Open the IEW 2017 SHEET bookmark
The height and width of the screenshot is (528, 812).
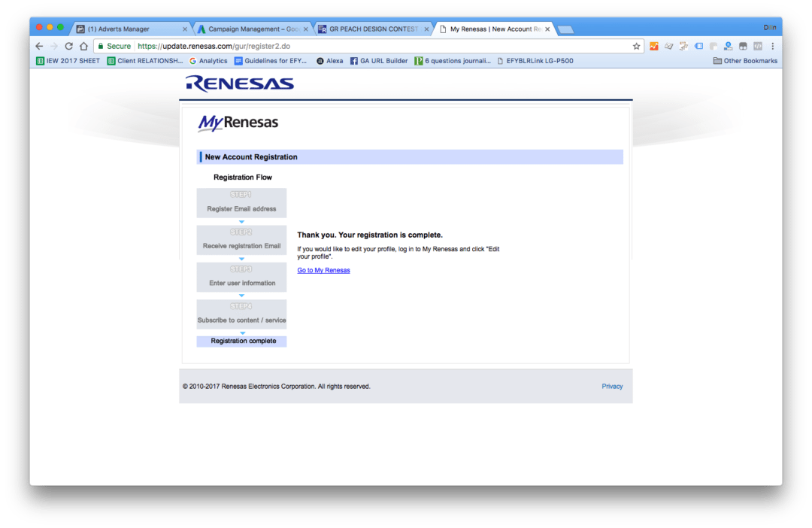pyautogui.click(x=68, y=61)
